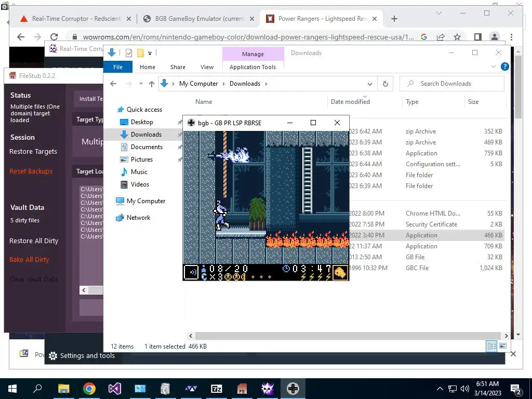Switch Explorer to details view icon
Image resolution: width=532 pixels, height=399 pixels.
click(x=491, y=346)
